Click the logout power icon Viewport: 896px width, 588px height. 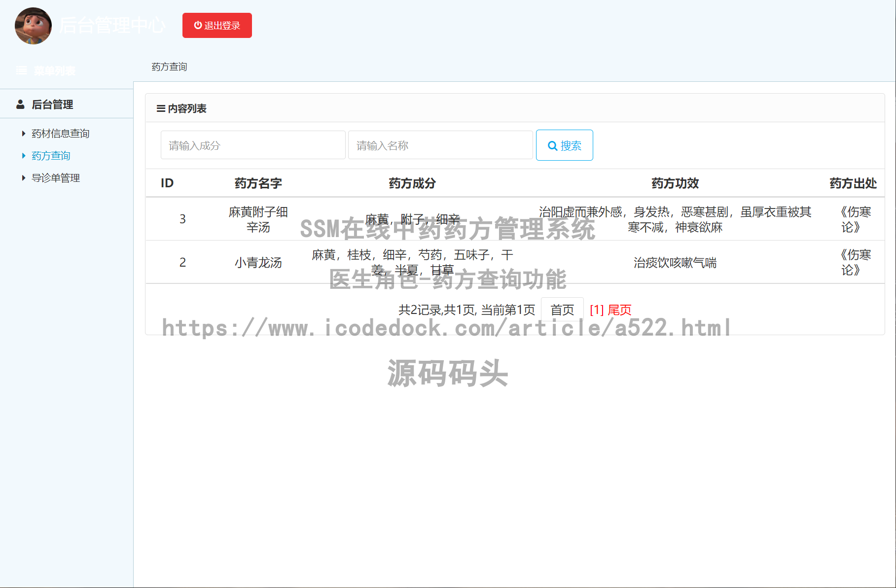point(197,25)
